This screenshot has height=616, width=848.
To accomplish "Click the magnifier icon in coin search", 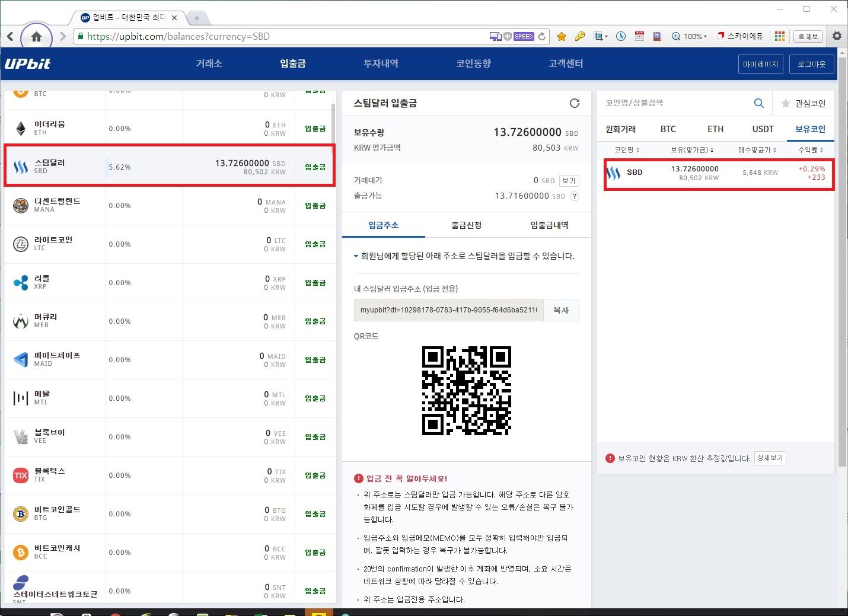I will tap(758, 103).
